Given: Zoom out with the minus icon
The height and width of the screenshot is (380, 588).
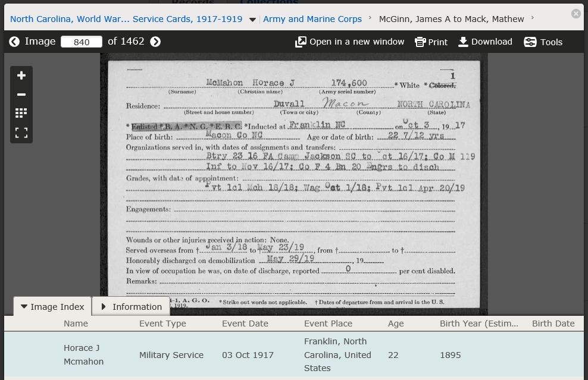Looking at the screenshot, I should 21,95.
